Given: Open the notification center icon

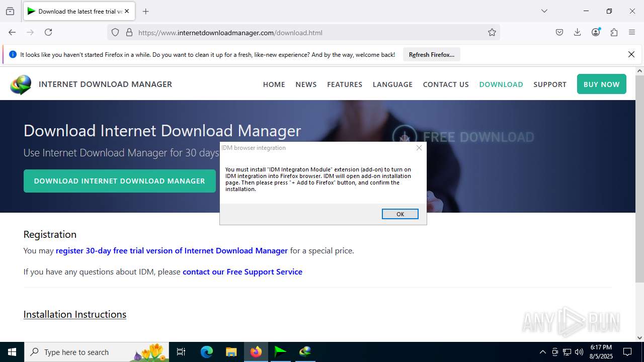Looking at the screenshot, I should [627, 352].
